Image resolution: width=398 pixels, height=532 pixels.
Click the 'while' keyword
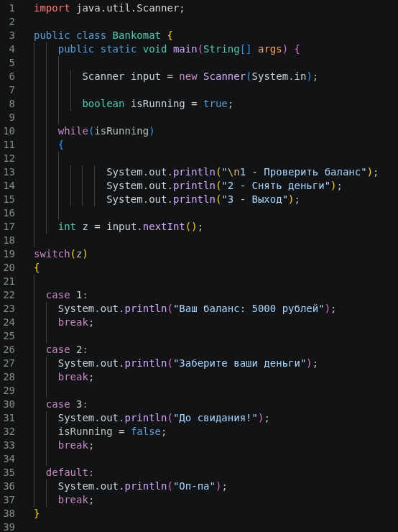tap(73, 131)
